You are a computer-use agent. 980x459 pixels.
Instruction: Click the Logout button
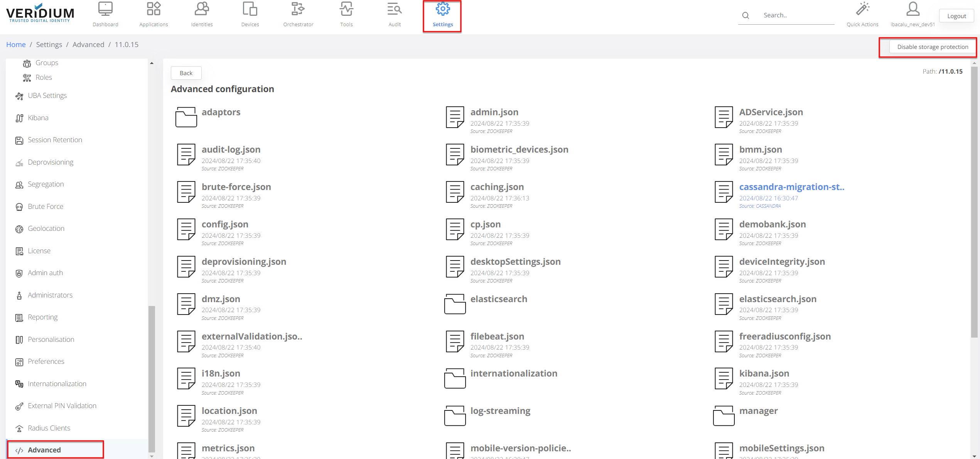[x=956, y=16]
